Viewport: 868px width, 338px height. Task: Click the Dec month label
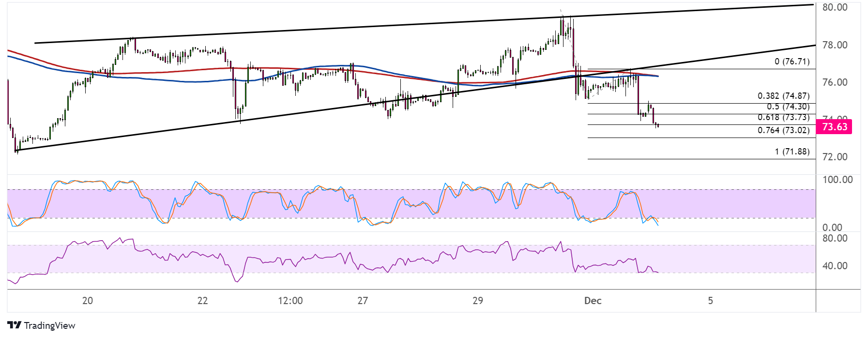click(x=593, y=301)
